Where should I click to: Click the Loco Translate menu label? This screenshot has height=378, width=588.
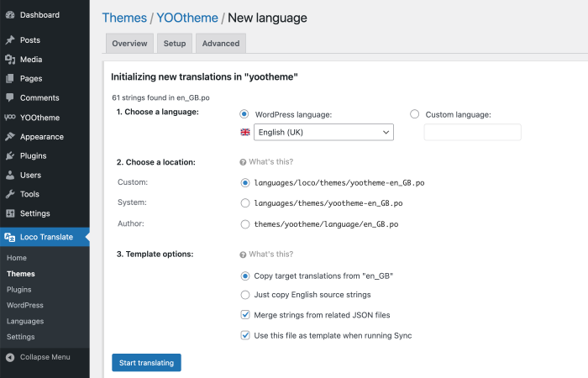pyautogui.click(x=46, y=237)
